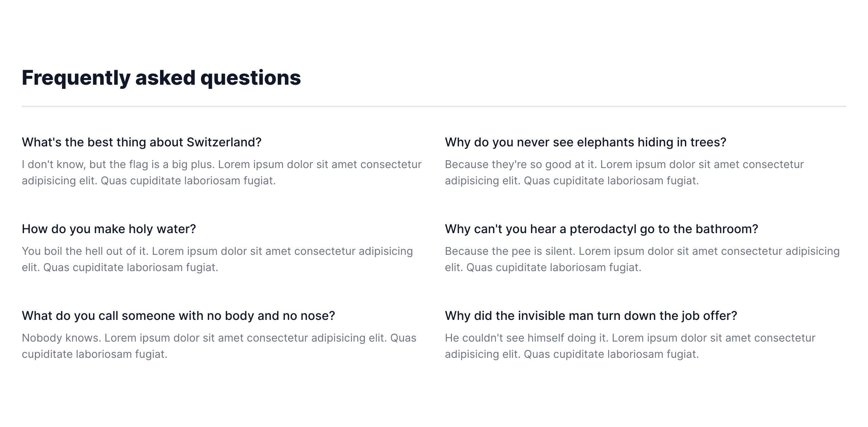
Task: Select the elephants hiding in trees question
Action: pos(586,142)
